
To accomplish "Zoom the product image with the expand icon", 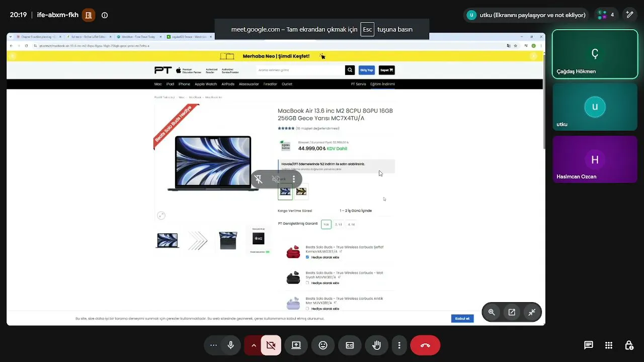I will point(161,216).
